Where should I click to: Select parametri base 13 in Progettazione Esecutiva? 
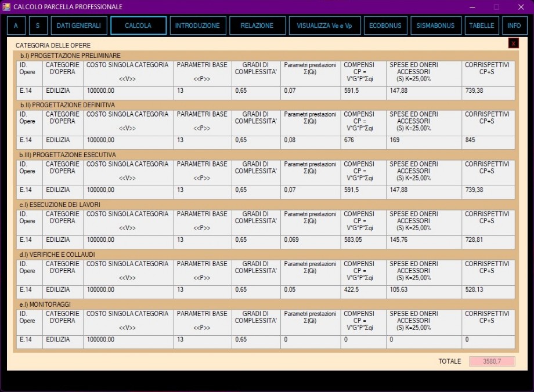point(203,193)
